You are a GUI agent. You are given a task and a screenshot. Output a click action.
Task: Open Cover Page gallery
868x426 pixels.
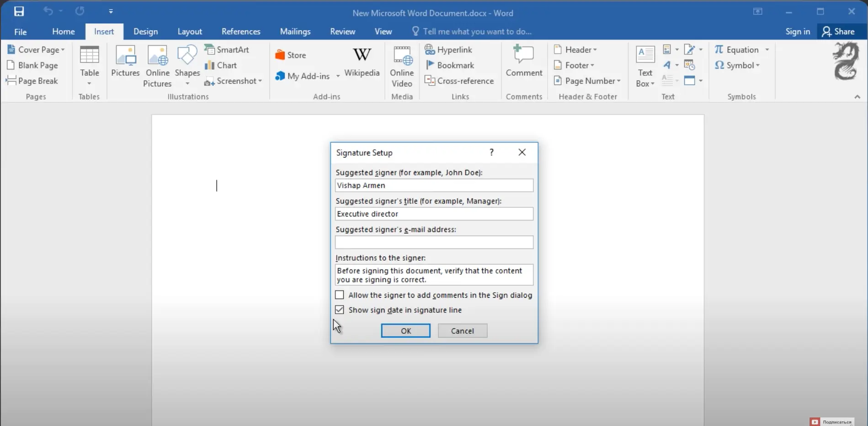(x=36, y=50)
